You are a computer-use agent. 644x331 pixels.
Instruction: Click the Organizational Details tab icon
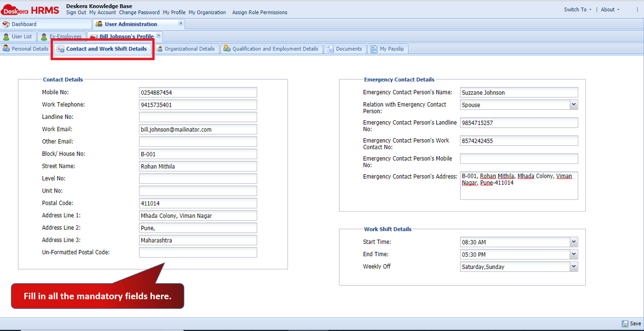(x=159, y=49)
